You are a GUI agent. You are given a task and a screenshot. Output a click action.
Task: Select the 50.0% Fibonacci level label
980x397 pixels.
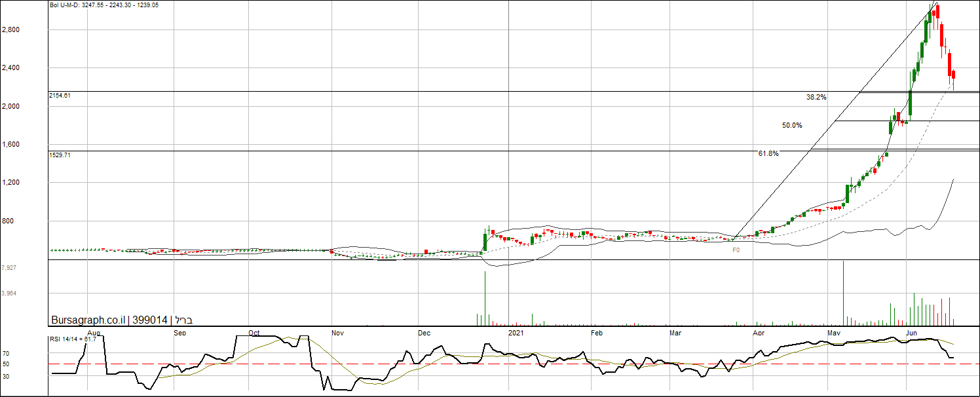coord(792,125)
